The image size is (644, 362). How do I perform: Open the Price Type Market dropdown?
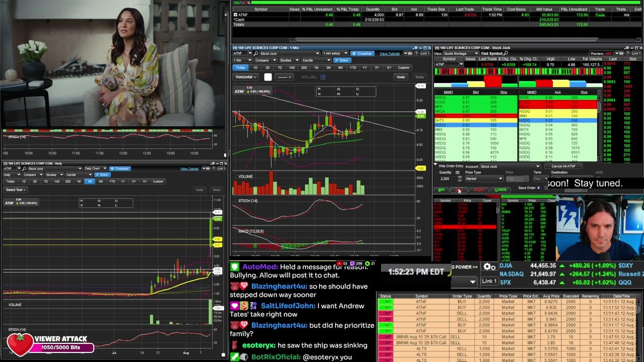(x=484, y=178)
